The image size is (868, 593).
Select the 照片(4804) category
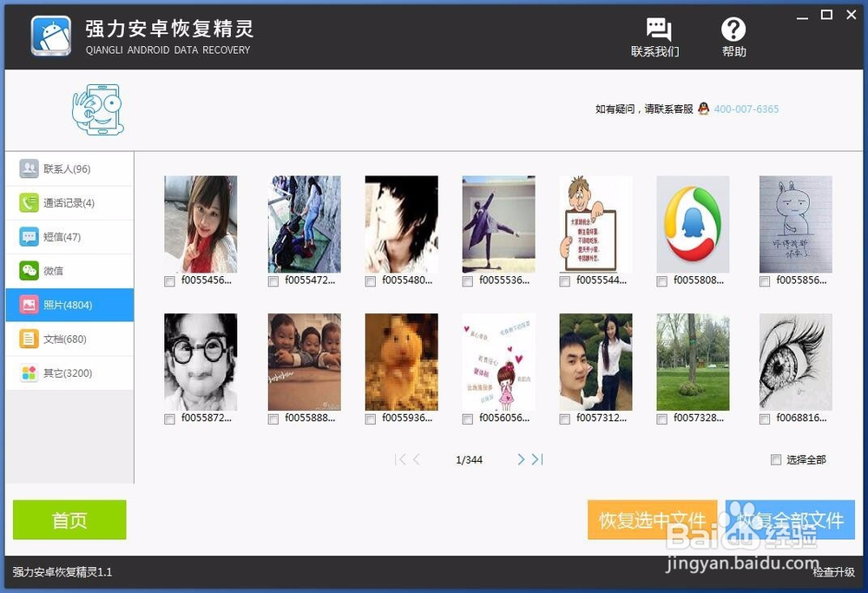(69, 305)
